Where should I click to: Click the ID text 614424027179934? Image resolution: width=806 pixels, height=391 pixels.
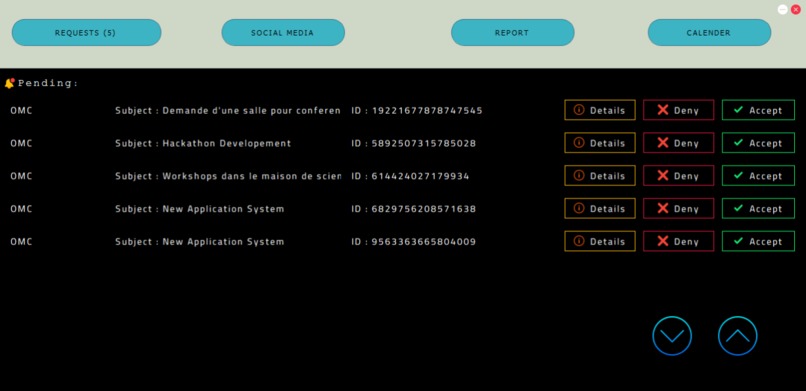pyautogui.click(x=420, y=176)
